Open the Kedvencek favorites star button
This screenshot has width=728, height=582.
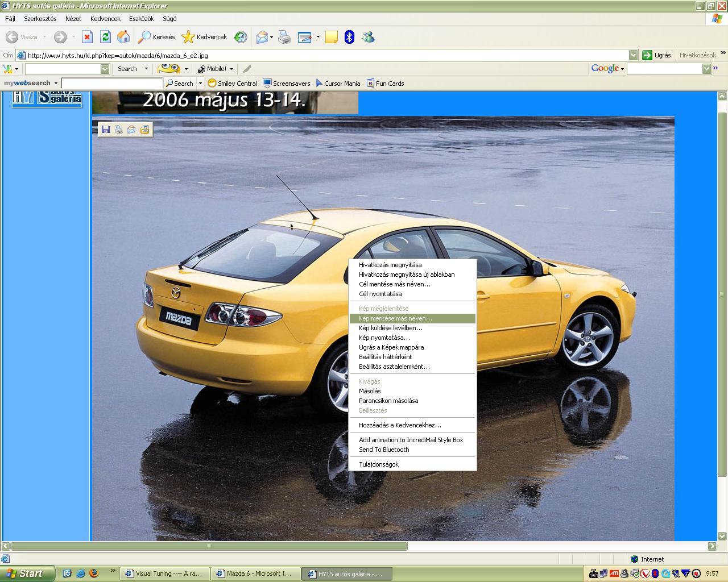point(204,37)
